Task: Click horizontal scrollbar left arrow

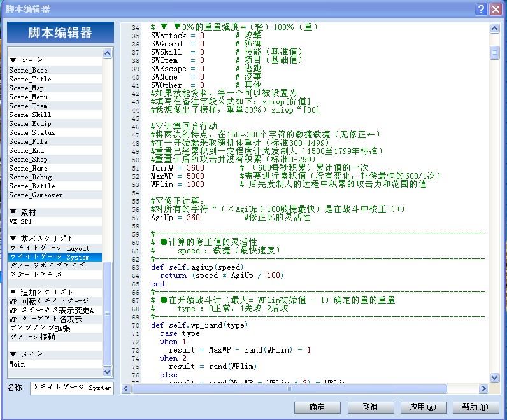Action: (126, 388)
